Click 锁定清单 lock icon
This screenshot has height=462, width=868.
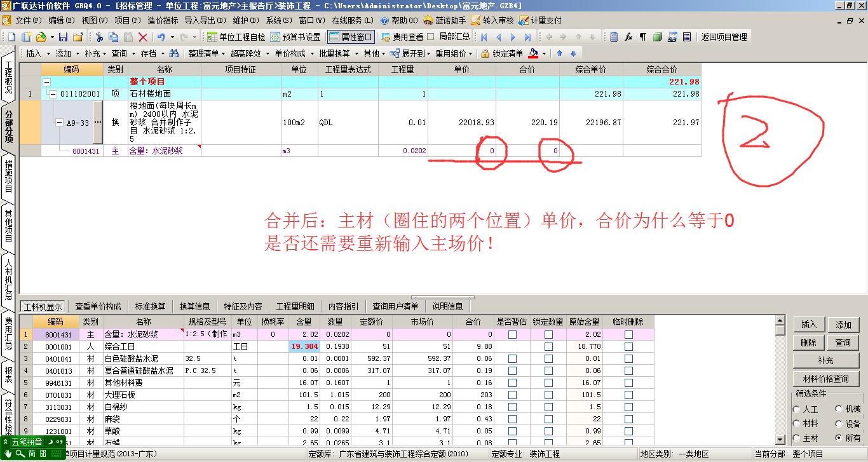click(502, 53)
